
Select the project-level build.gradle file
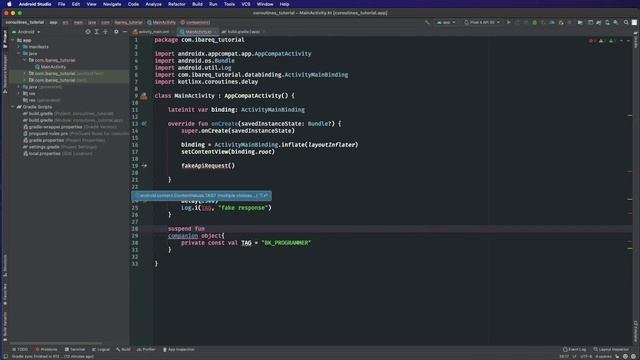68,113
